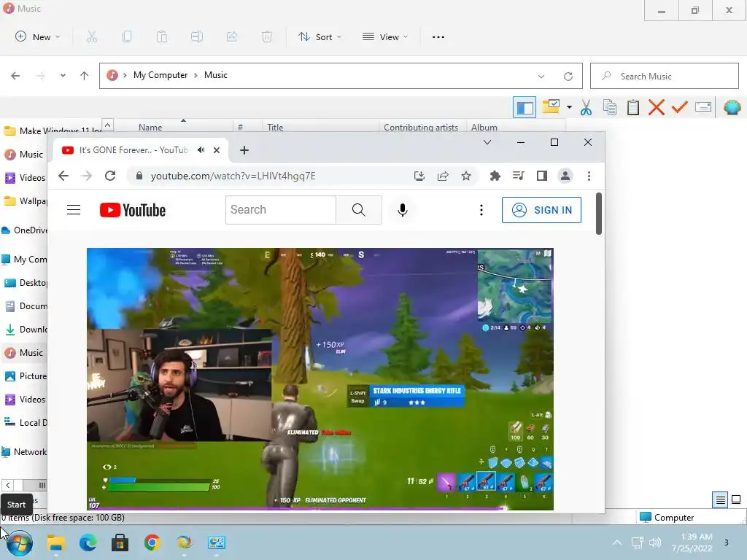This screenshot has width=747, height=560.
Task: Click the blue shell globe icon
Action: tap(732, 107)
